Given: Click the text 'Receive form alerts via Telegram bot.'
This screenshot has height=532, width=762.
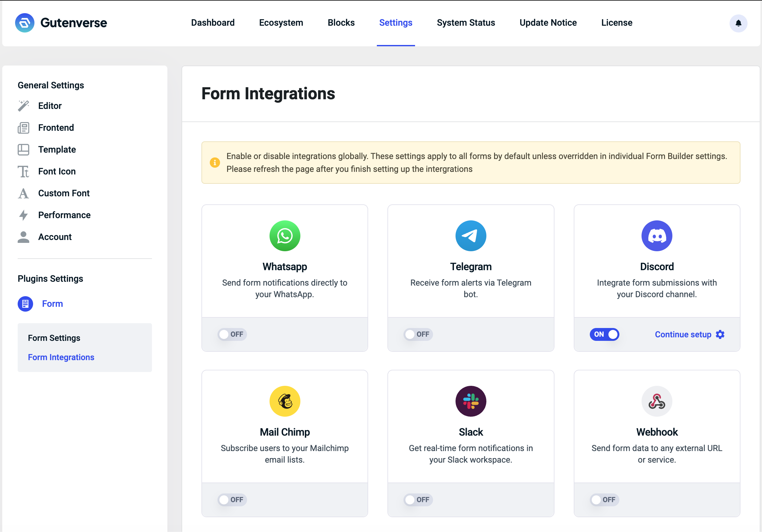Looking at the screenshot, I should tap(471, 288).
